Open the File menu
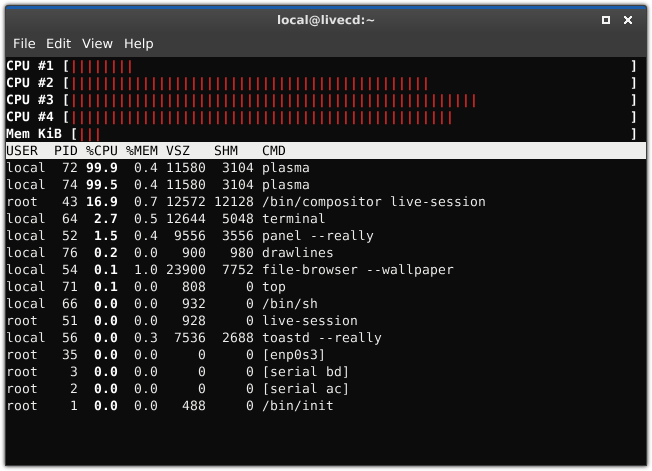 [24, 44]
